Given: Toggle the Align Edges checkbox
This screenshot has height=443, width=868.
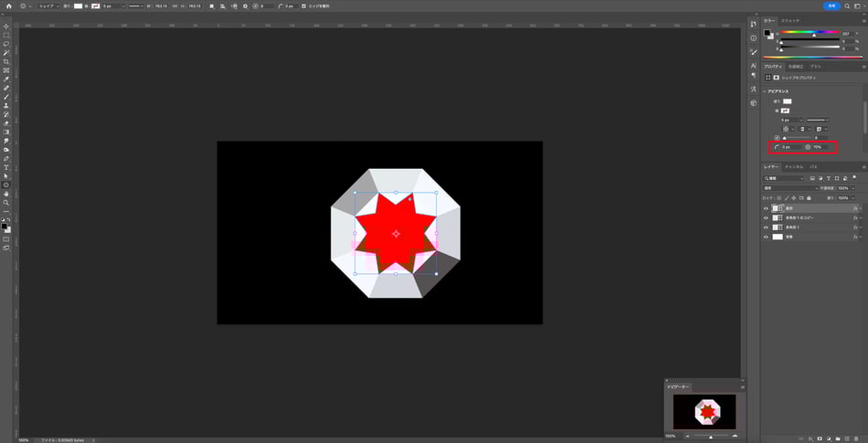Looking at the screenshot, I should pyautogui.click(x=303, y=6).
